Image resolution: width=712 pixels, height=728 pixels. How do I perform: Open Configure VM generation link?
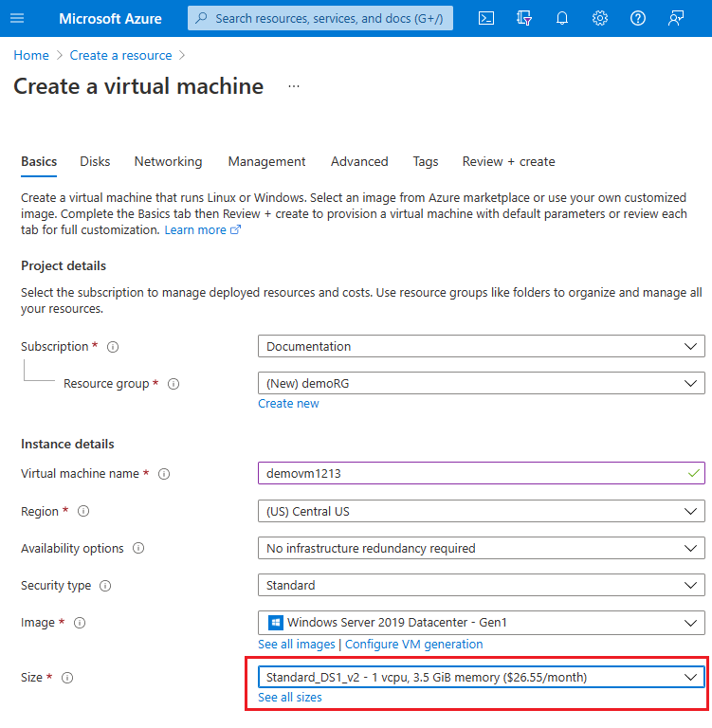pyautogui.click(x=413, y=645)
